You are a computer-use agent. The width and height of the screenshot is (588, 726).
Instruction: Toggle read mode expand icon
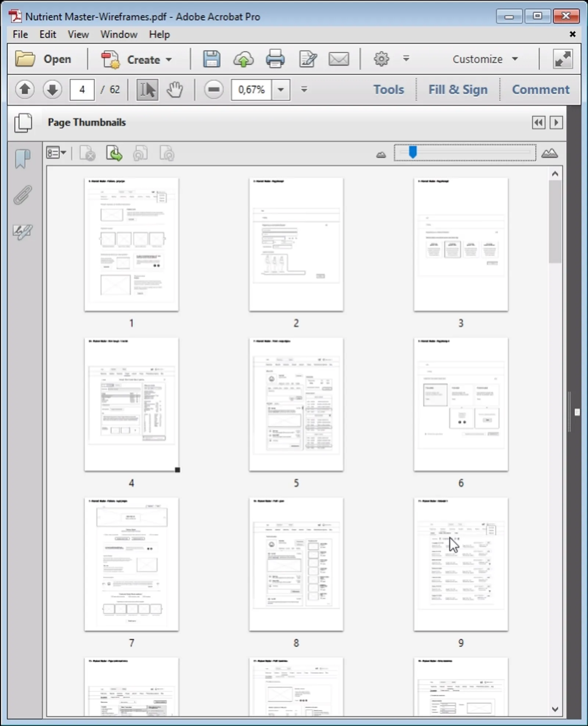click(563, 59)
